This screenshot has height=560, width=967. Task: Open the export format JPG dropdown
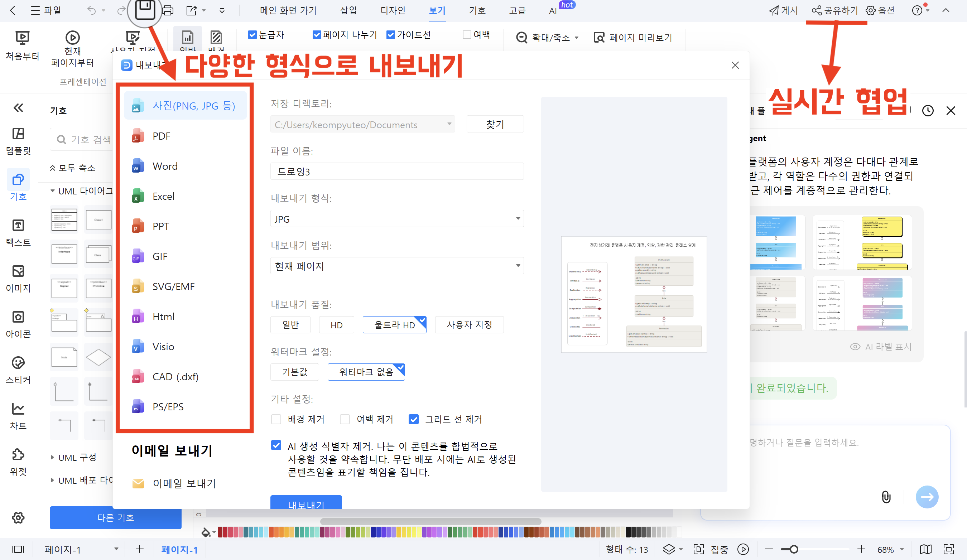pyautogui.click(x=397, y=219)
